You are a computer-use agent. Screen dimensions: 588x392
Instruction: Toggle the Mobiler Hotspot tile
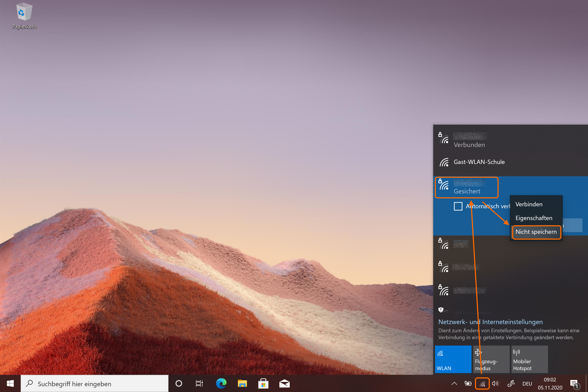[530, 359]
